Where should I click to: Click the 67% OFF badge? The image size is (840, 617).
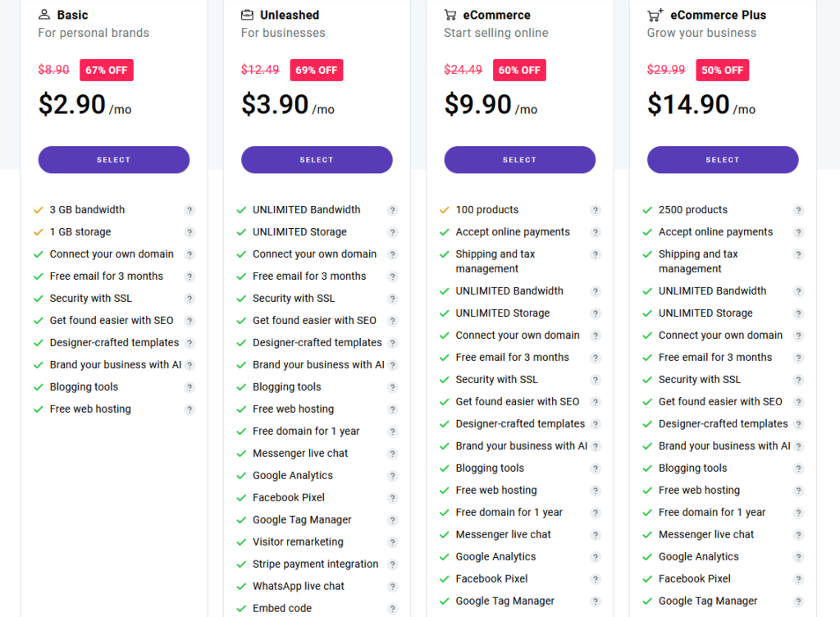click(106, 71)
